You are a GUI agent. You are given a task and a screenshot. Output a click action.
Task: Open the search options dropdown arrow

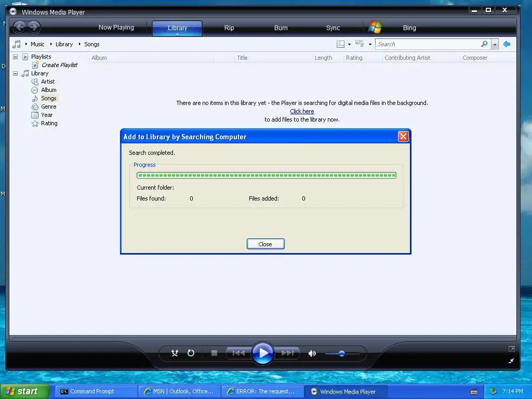pos(495,44)
